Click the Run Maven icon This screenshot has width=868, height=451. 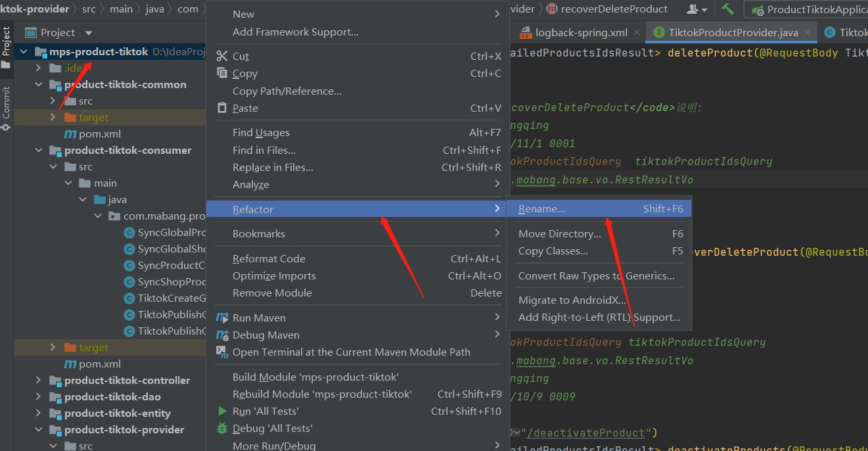tap(222, 318)
